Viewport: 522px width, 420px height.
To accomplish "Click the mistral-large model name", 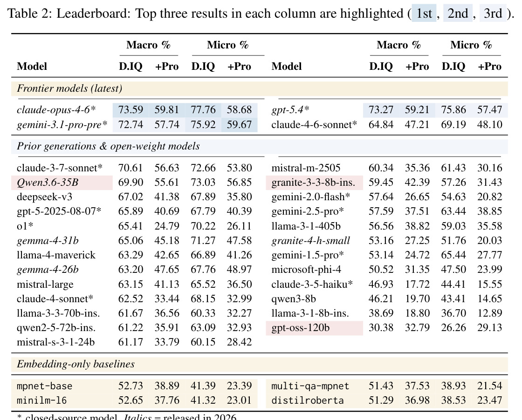I will pyautogui.click(x=45, y=285).
